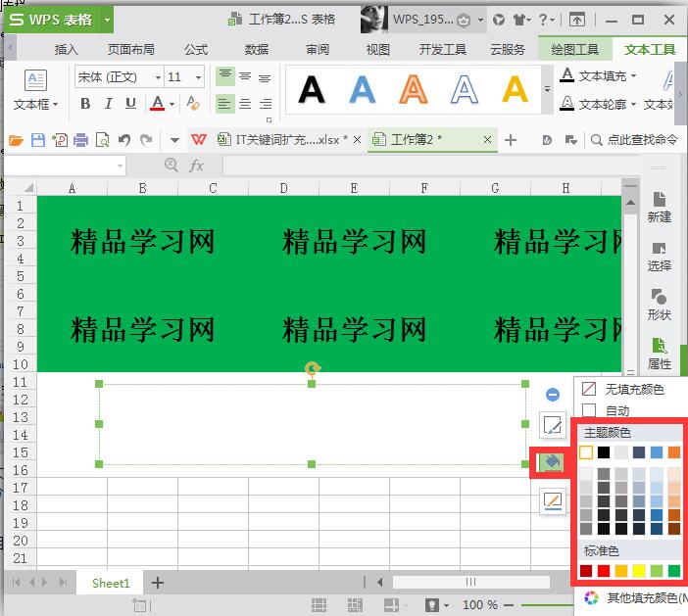Pick the green standard color swatch
This screenshot has width=688, height=616.
point(674,571)
